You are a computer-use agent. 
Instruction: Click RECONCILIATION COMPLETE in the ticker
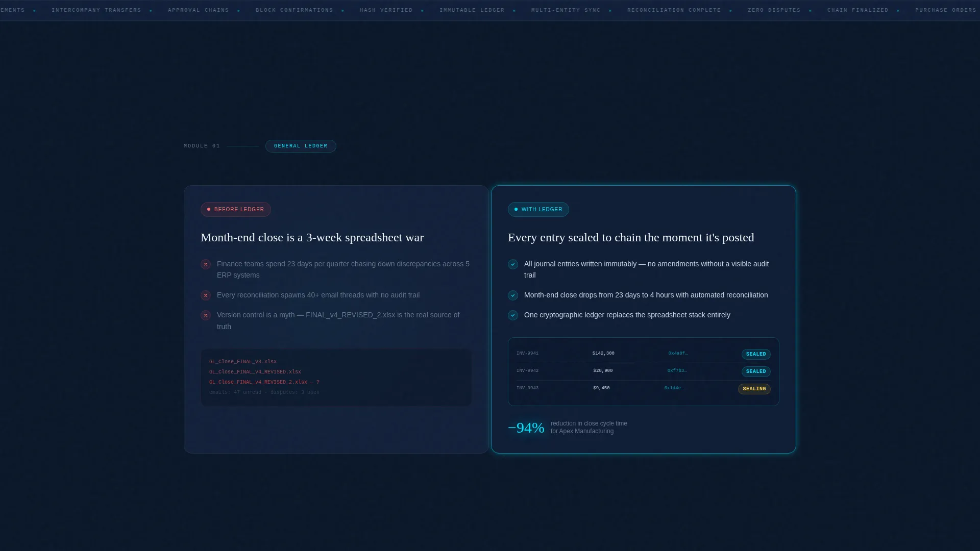coord(674,10)
